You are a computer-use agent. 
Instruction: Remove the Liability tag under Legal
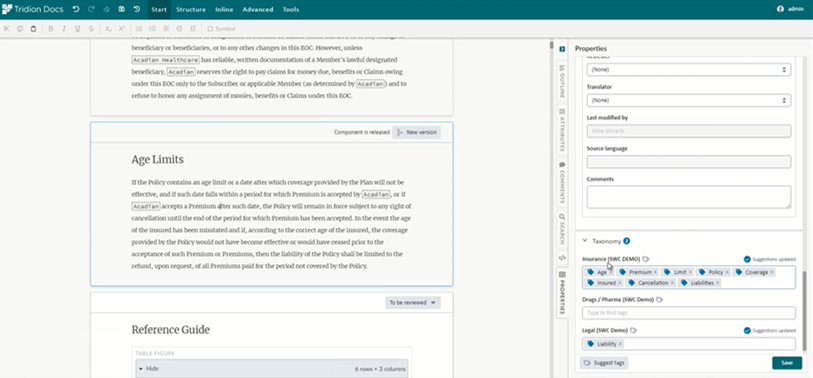tap(620, 344)
